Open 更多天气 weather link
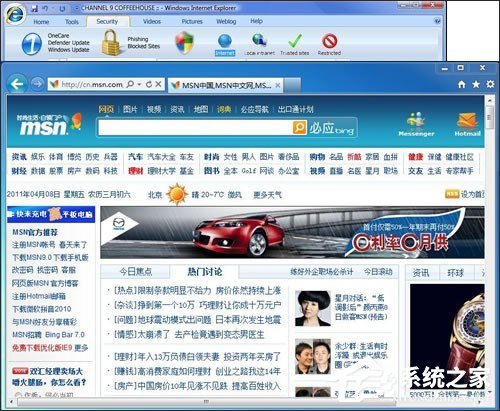500x411 pixels. coord(267,195)
